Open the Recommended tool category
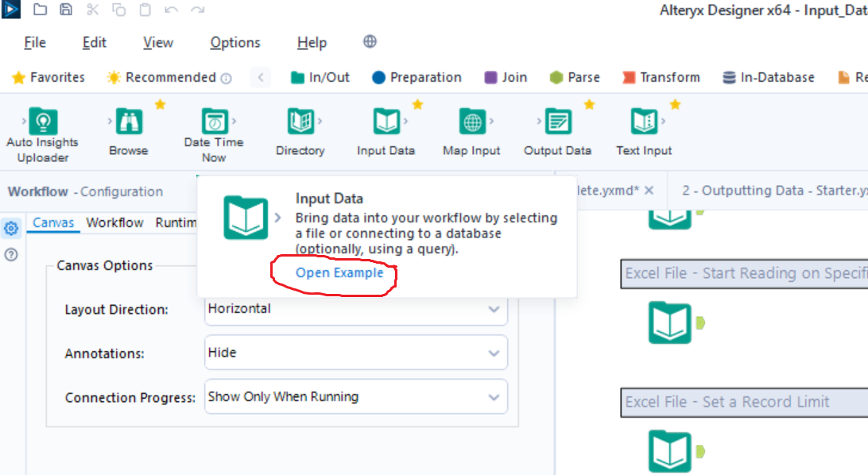This screenshot has width=868, height=475. tap(161, 77)
